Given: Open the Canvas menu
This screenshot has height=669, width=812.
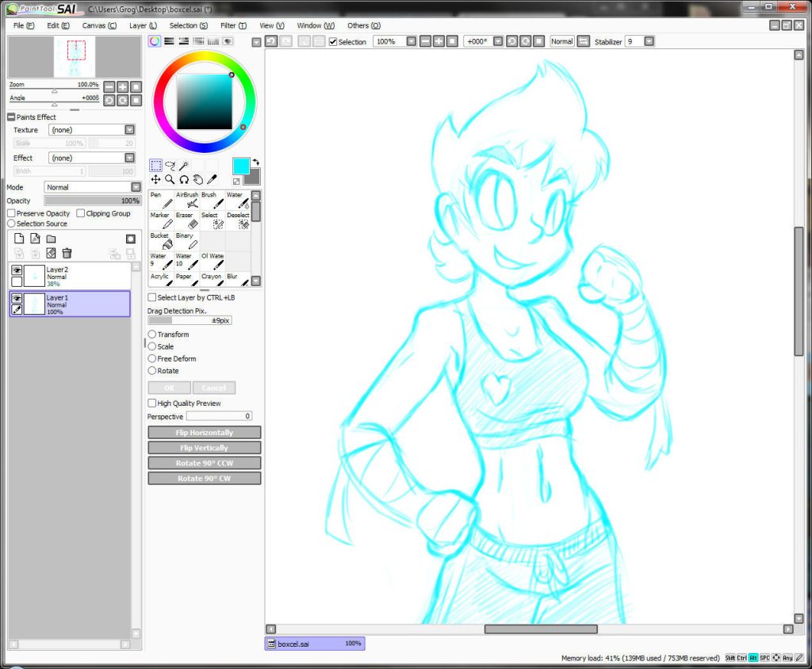Looking at the screenshot, I should coord(99,25).
